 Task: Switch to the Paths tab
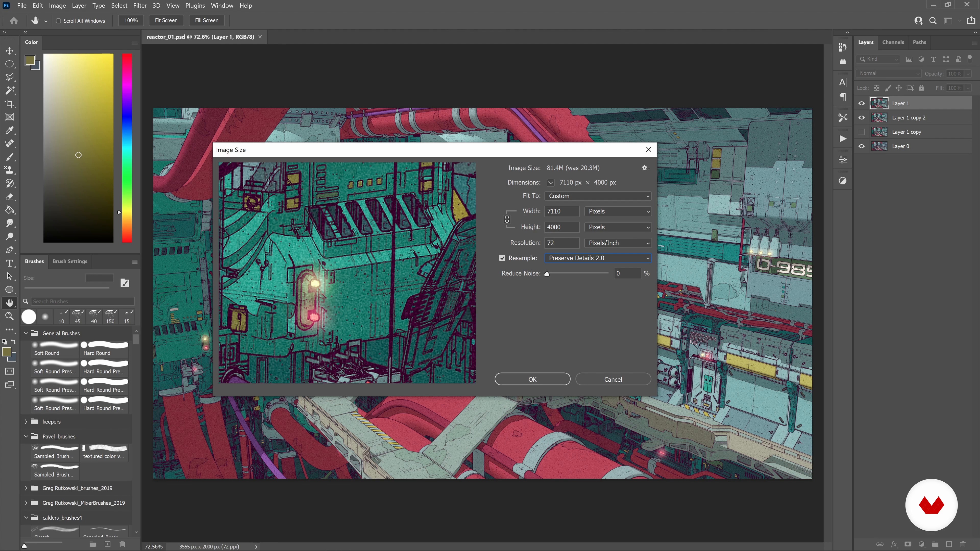point(919,42)
